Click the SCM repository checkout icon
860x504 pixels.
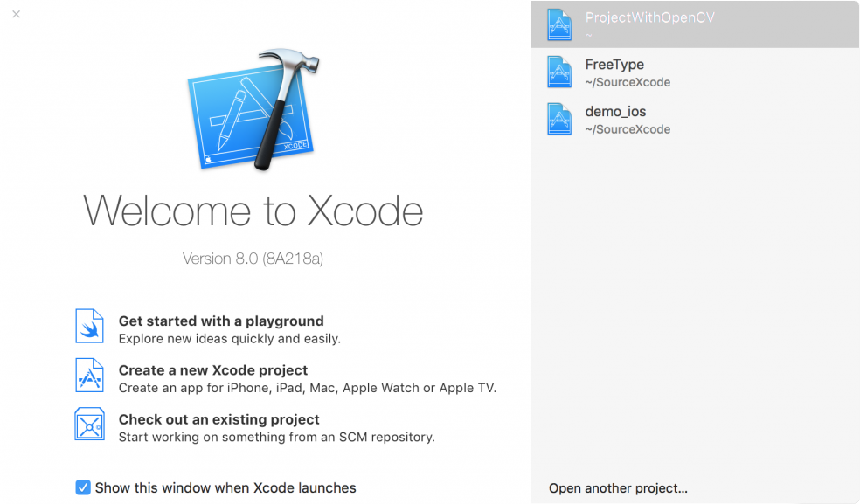(89, 426)
